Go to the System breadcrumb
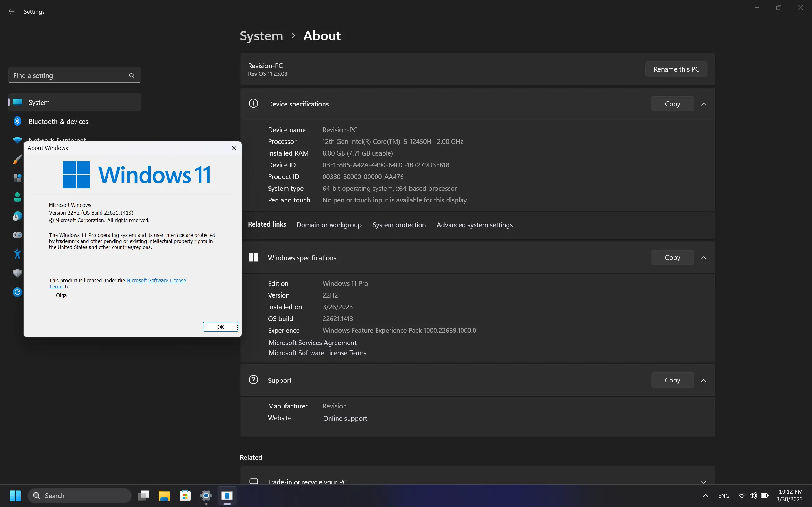Viewport: 812px width, 507px height. click(x=261, y=36)
